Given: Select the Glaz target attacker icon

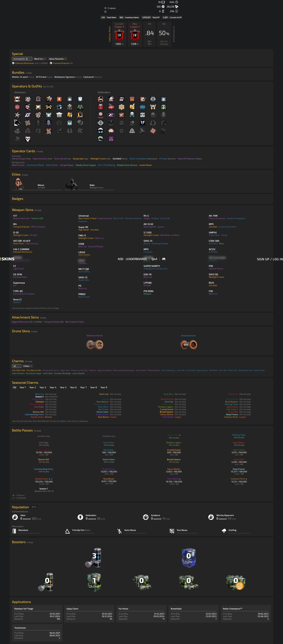Looking at the screenshot, I should [x=17, y=107].
